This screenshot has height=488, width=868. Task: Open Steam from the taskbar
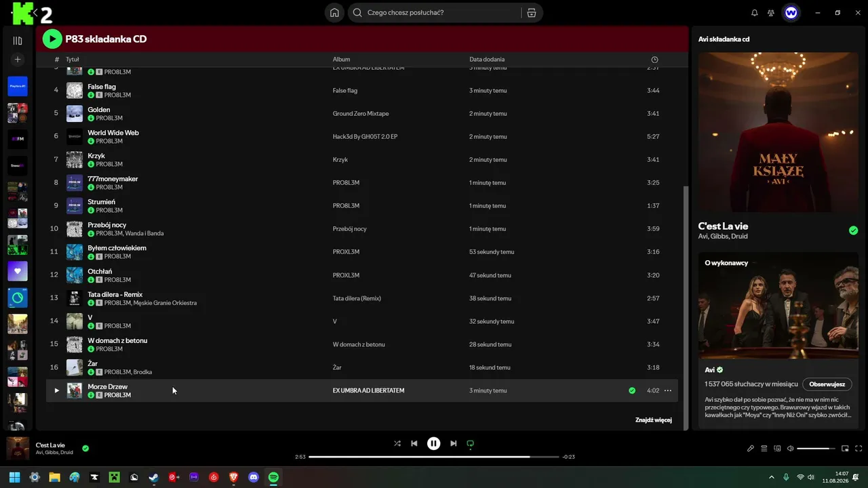(154, 477)
